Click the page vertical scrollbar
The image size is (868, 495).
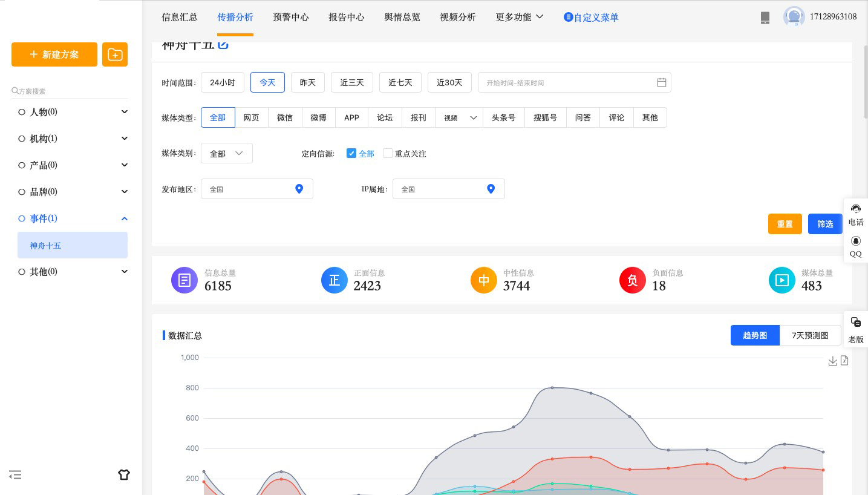[866, 82]
